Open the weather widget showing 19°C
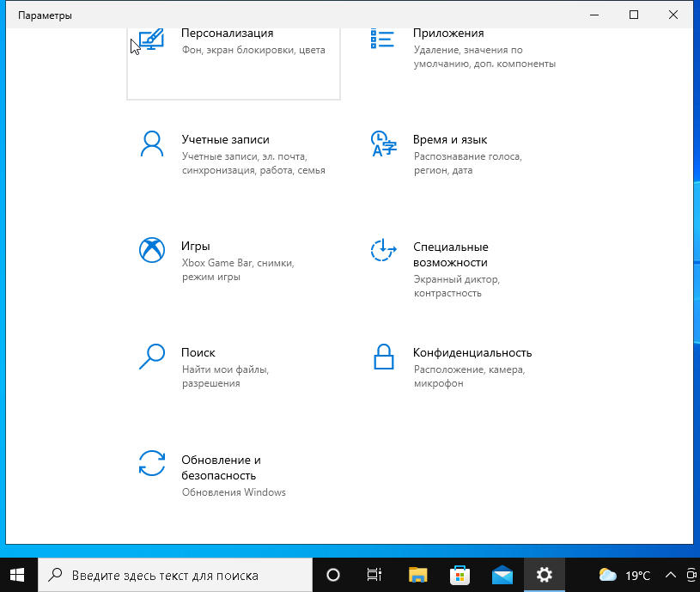The image size is (700, 592). [624, 575]
